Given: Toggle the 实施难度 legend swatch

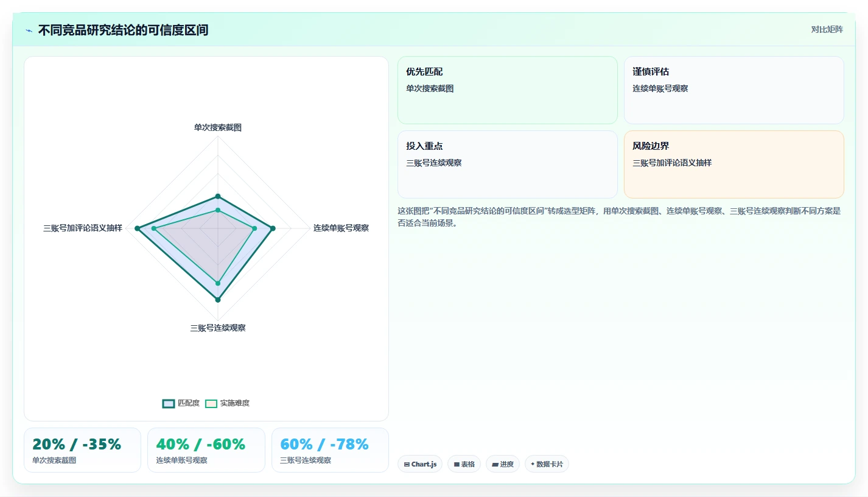Looking at the screenshot, I should click(x=211, y=403).
